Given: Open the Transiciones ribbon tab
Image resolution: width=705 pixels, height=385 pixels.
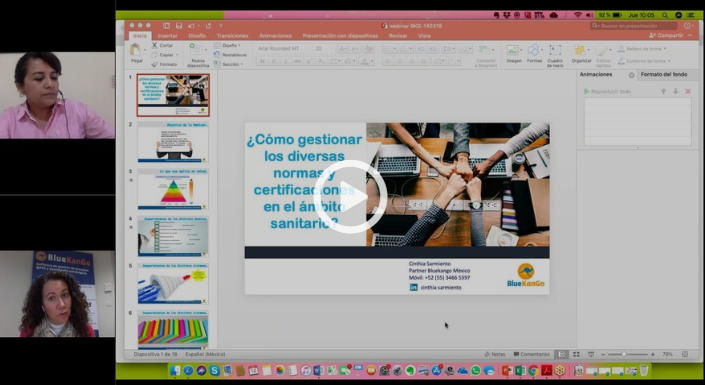Looking at the screenshot, I should point(232,36).
